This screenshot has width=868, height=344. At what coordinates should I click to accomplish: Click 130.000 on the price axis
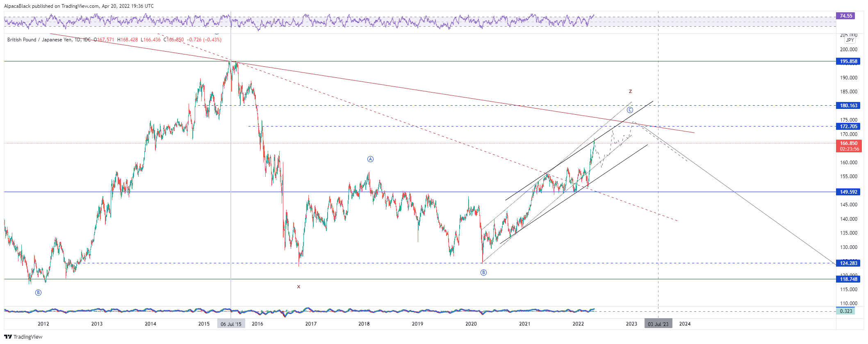pos(848,247)
